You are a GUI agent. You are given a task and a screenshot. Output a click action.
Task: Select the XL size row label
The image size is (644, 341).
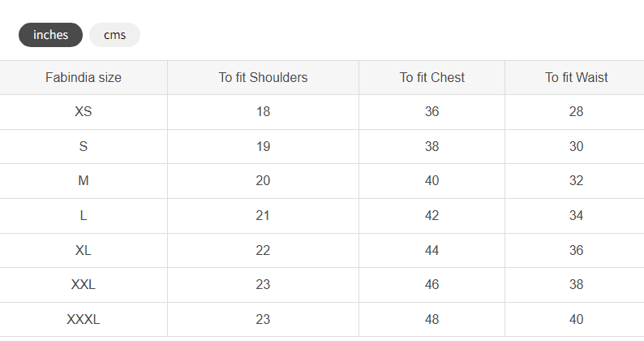click(x=84, y=250)
